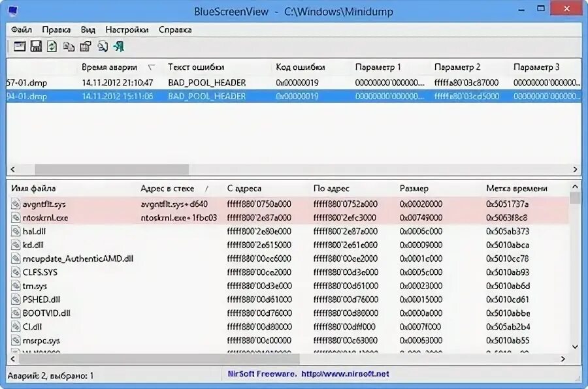The image size is (588, 389).
Task: Click the file icon beside PSHED.dll
Action: click(16, 300)
